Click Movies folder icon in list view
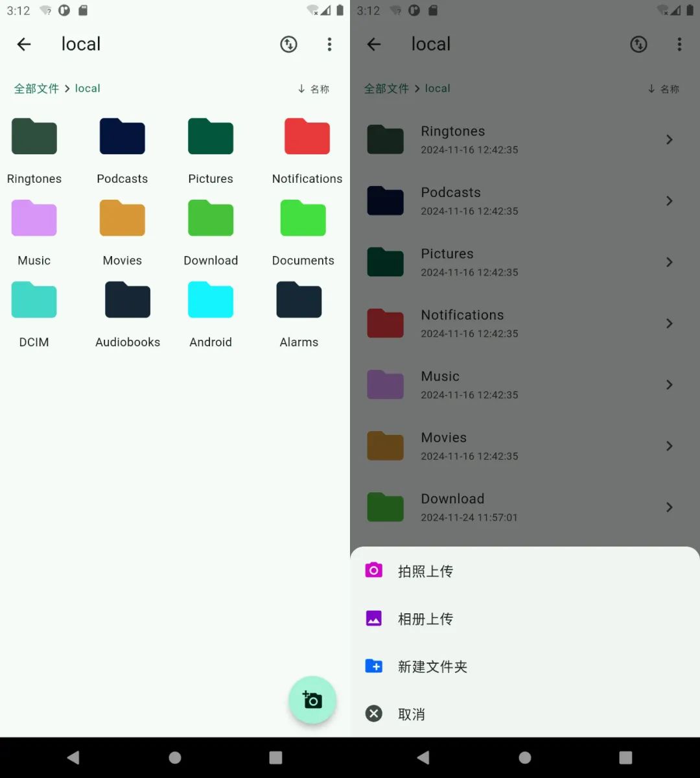The height and width of the screenshot is (778, 700). click(x=386, y=446)
